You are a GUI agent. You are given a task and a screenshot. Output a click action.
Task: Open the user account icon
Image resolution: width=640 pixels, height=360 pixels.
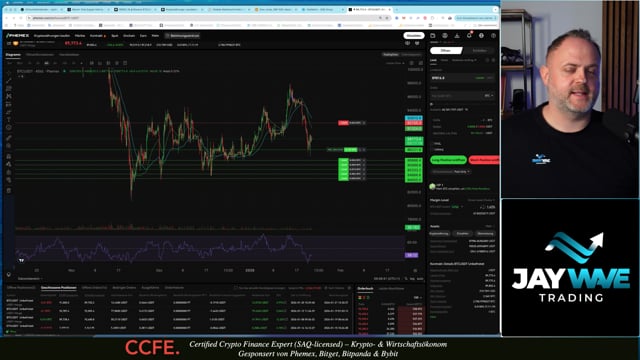(445, 36)
